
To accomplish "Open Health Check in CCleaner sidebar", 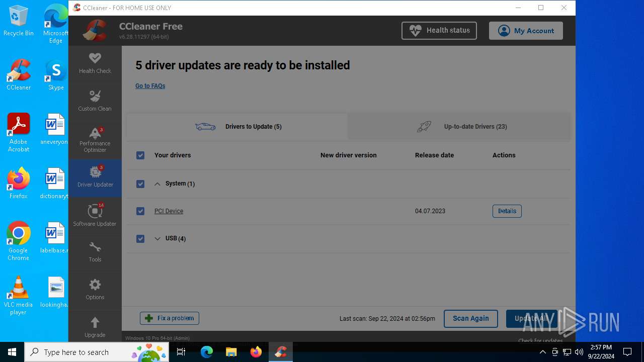I will pos(95,64).
